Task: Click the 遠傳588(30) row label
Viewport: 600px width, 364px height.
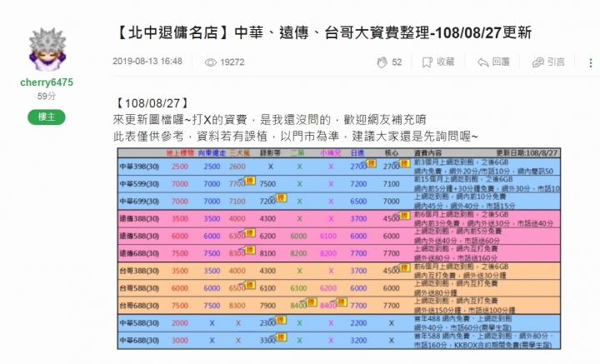Action: [x=139, y=237]
